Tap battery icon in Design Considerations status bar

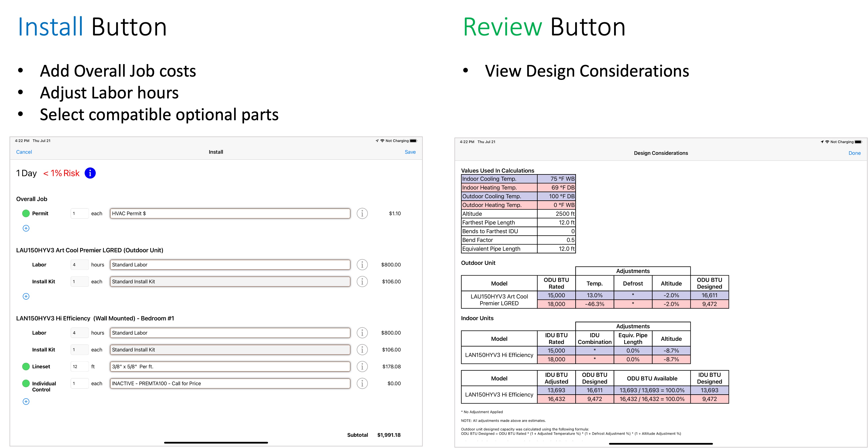coord(859,142)
